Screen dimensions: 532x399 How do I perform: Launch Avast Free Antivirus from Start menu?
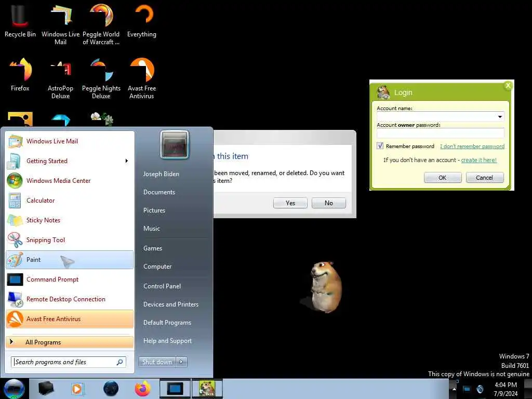(x=70, y=319)
